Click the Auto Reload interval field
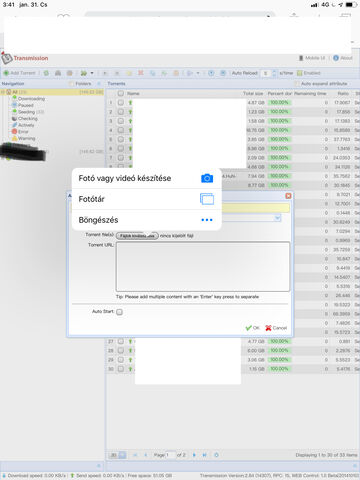 [x=266, y=73]
